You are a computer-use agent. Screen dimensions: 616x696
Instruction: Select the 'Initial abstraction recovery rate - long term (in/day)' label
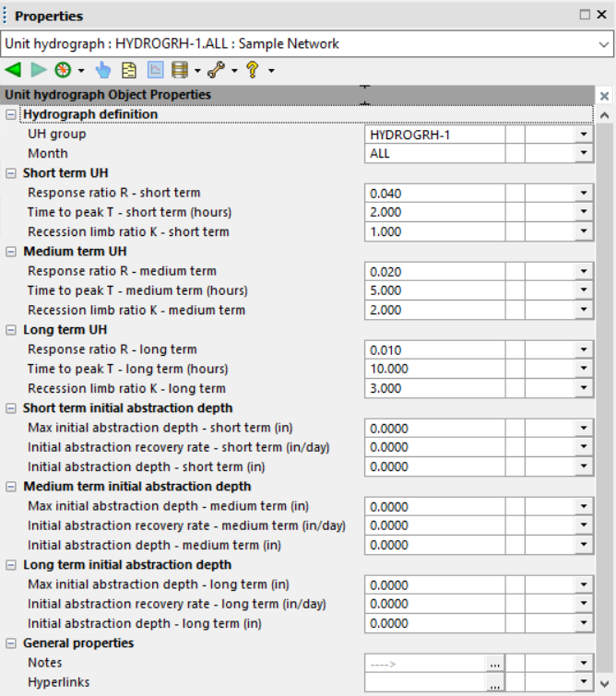coord(177,604)
